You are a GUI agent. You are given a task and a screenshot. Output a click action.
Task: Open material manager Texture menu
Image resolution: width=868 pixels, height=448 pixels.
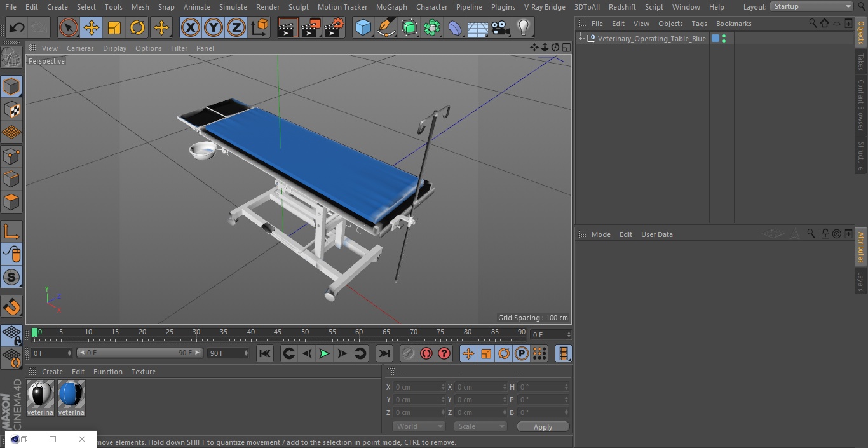[x=143, y=372]
